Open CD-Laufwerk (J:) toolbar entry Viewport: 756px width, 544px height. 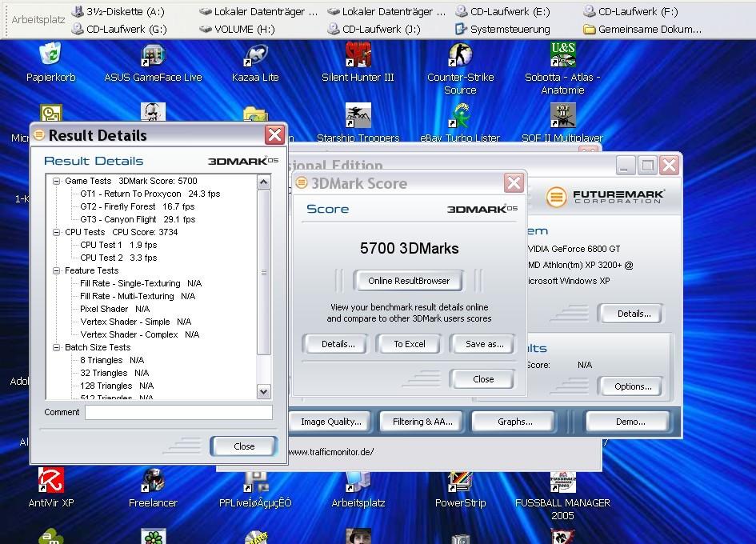[x=374, y=29]
